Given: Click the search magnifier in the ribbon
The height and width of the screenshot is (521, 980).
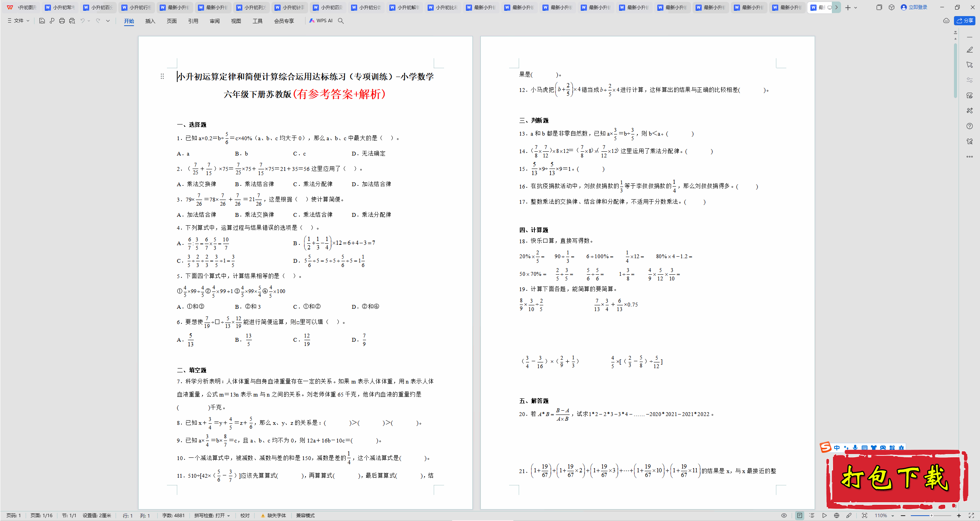Looking at the screenshot, I should [x=341, y=21].
